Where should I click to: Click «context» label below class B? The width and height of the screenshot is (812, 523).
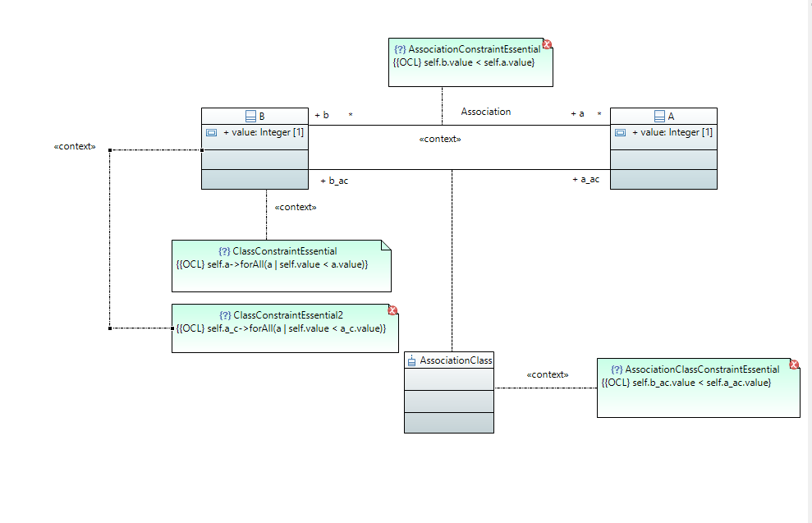click(296, 207)
